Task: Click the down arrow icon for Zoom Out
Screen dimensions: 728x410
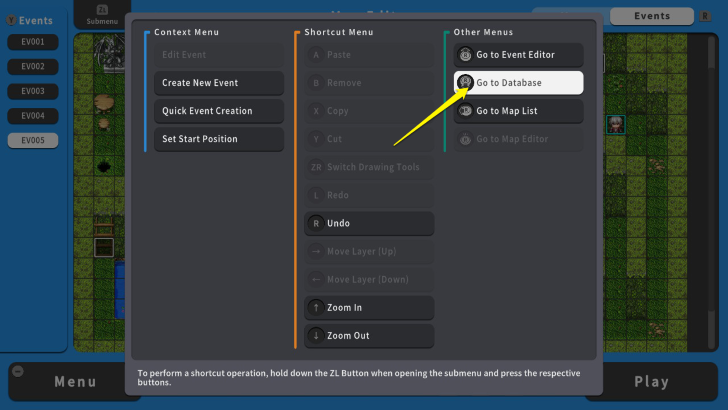Action: pyautogui.click(x=316, y=336)
